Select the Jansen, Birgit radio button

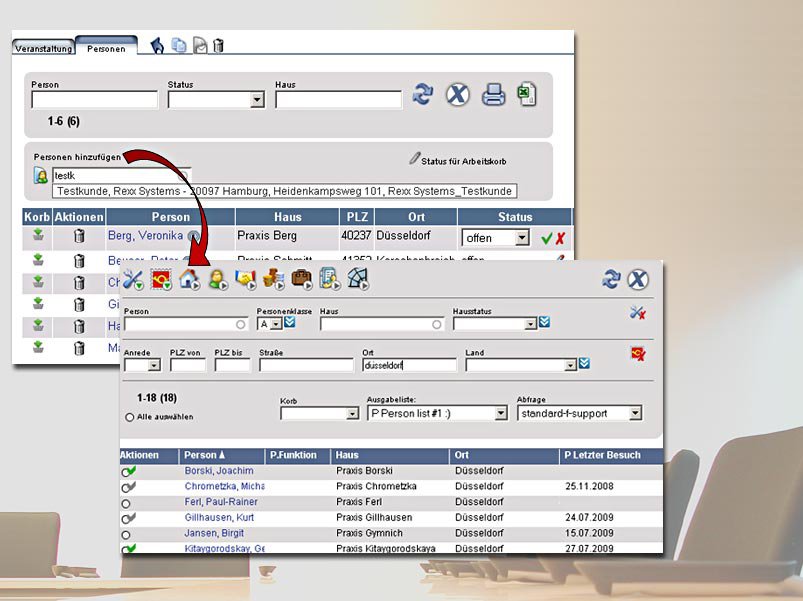pos(126,535)
